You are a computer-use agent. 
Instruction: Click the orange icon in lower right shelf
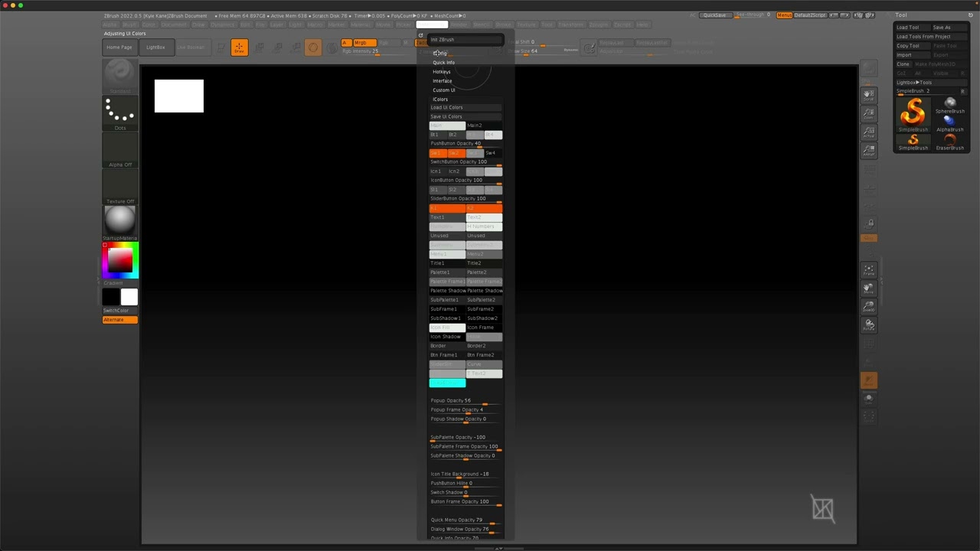[869, 380]
